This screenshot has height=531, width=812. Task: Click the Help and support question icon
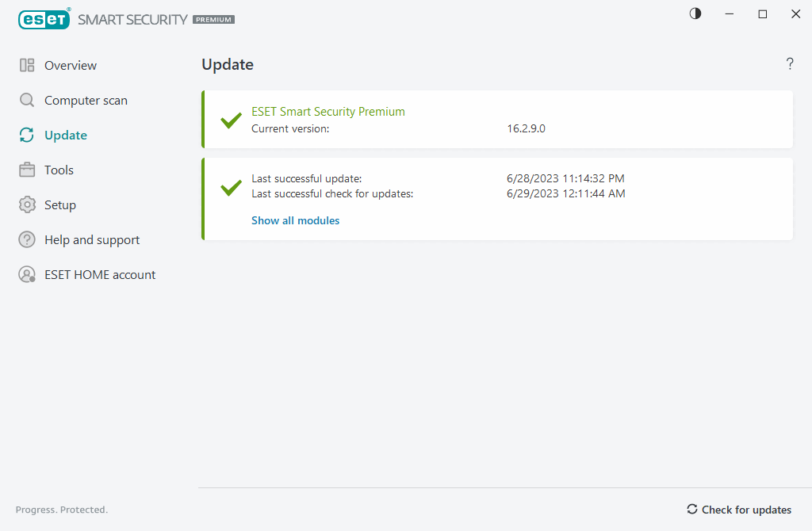(27, 240)
